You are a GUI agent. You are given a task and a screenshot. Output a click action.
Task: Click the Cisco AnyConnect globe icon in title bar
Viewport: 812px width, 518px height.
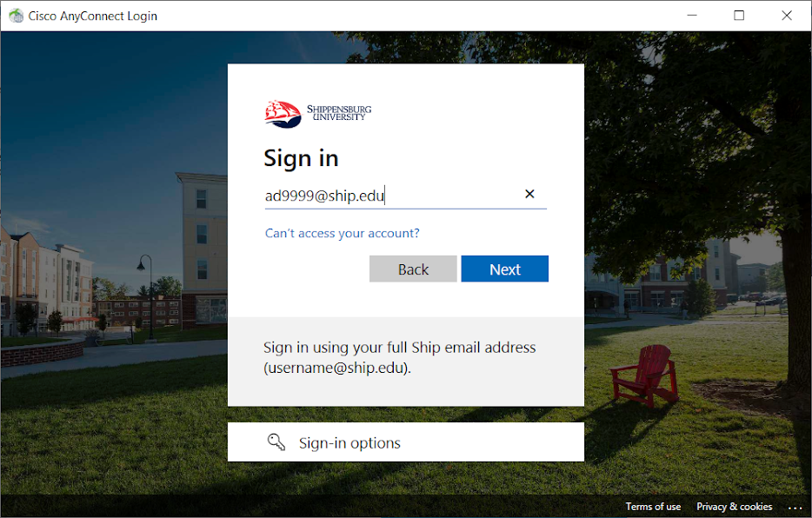[x=16, y=16]
